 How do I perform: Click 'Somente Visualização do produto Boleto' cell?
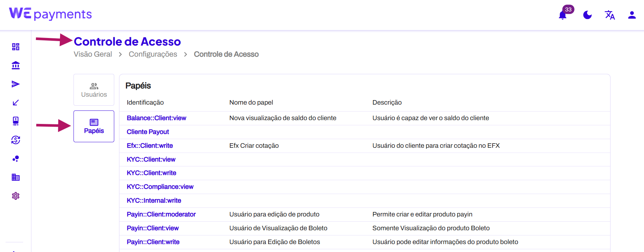[x=431, y=228]
